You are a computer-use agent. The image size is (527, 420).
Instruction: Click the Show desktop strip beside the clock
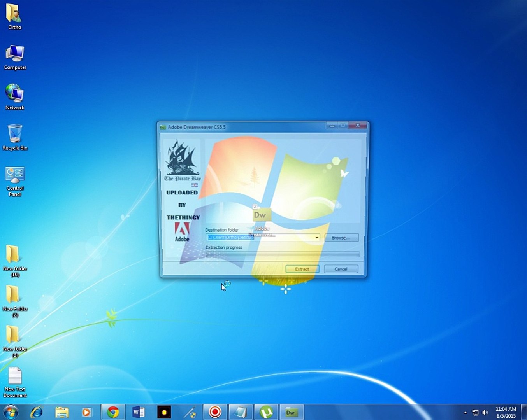(x=524, y=412)
